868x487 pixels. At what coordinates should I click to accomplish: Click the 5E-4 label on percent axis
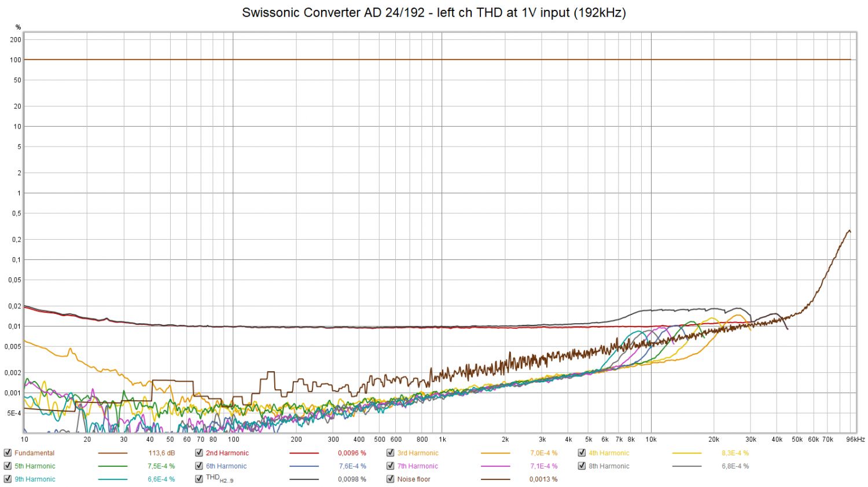[x=14, y=413]
